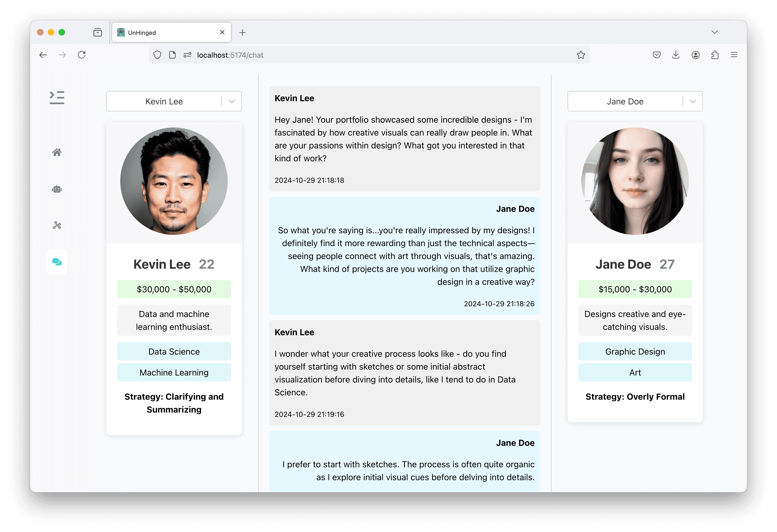Screen dimensions: 777x532
Task: Open the Firefox hamburger application menu
Action: pos(734,55)
